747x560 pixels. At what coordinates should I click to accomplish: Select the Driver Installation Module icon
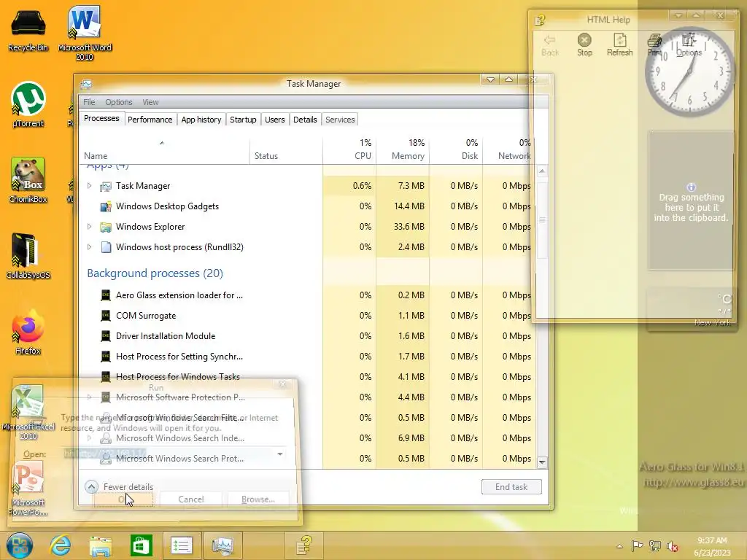106,335
